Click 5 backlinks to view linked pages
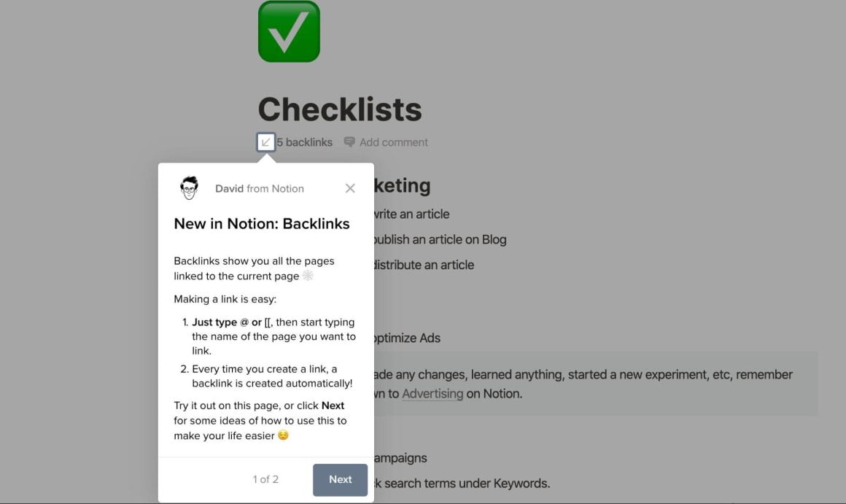 pos(304,141)
